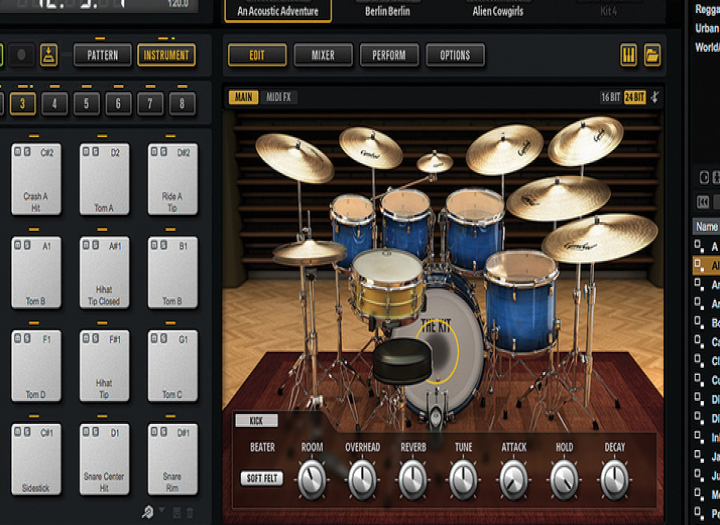The image size is (720, 525).
Task: Click the ROOM knob
Action: pos(312,479)
